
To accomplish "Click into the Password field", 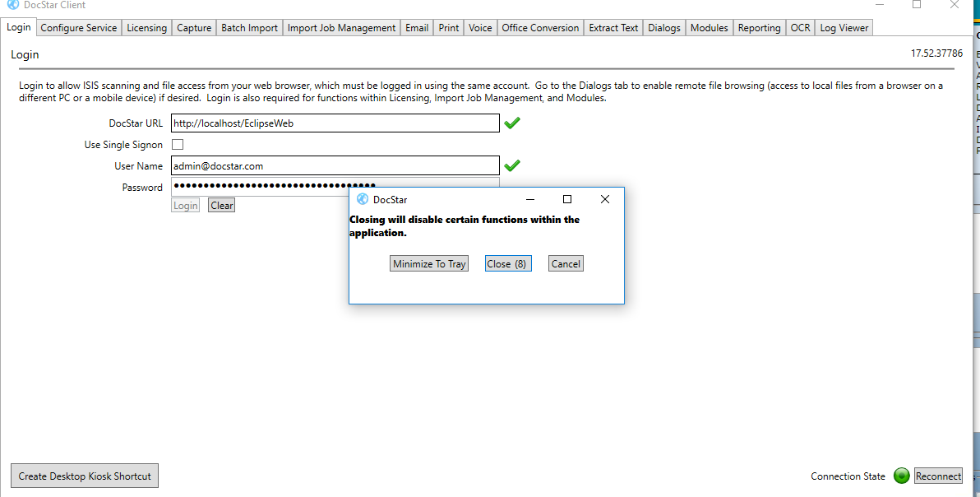I will tap(335, 186).
